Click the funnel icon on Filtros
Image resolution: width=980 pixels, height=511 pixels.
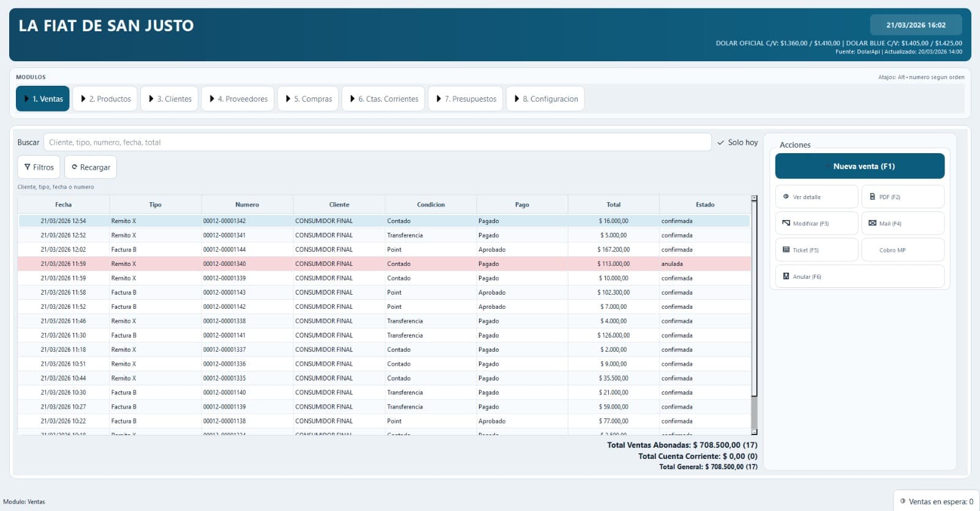(x=28, y=167)
